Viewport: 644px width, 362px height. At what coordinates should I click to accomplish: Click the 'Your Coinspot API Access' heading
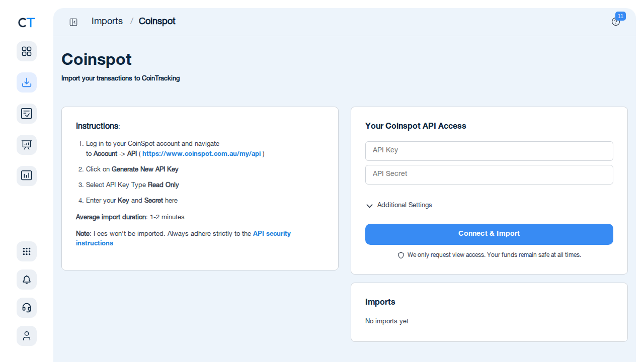(x=416, y=126)
